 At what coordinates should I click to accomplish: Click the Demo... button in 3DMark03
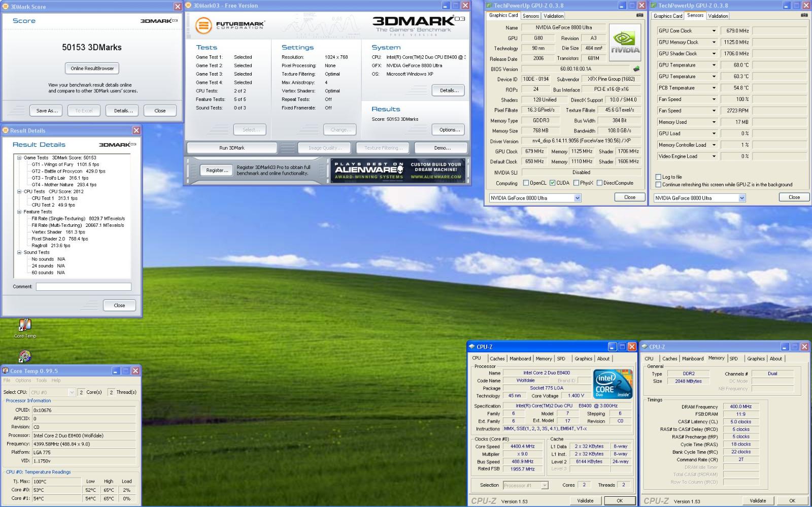[x=442, y=148]
